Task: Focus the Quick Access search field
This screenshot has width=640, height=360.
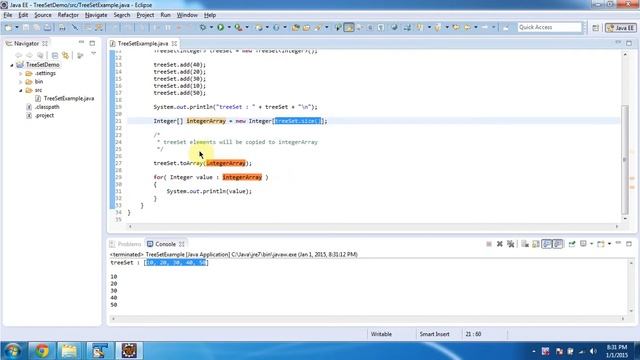Action: point(549,27)
